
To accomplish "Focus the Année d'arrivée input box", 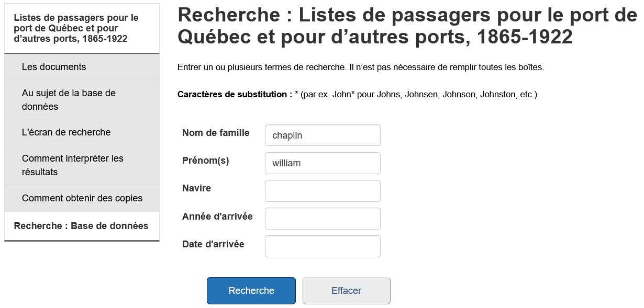I will click(x=323, y=219).
